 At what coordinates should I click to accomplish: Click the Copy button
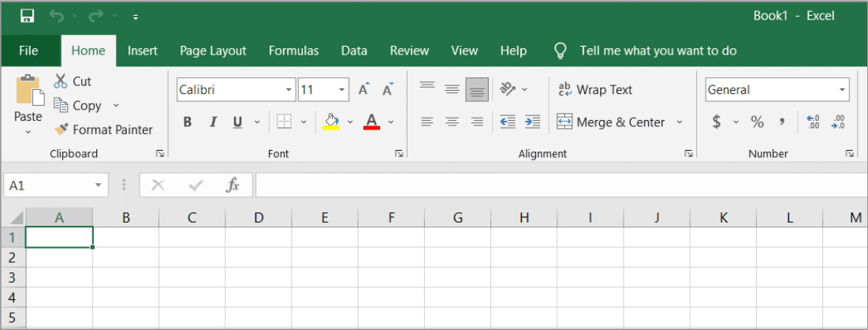click(x=77, y=105)
